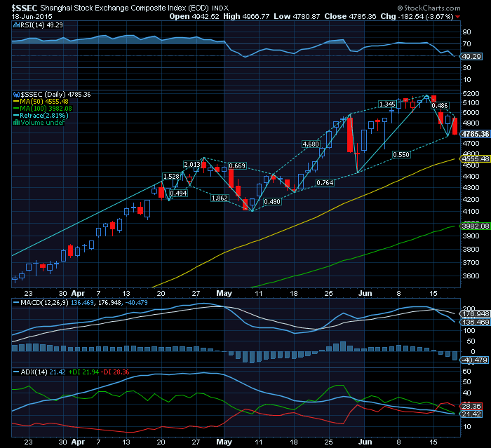Click the 0.494 retracement label

point(178,194)
